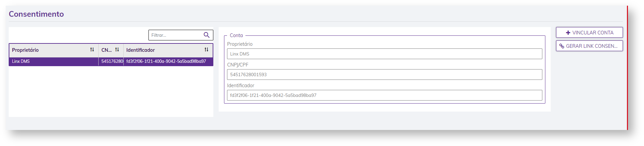This screenshot has height=146, width=644.
Task: Click the Identificador input field
Action: point(384,95)
